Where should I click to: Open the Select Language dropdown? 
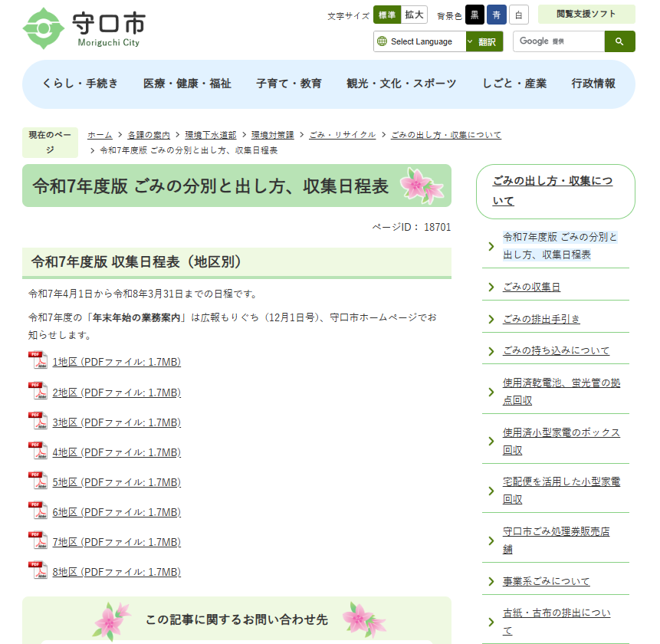pyautogui.click(x=421, y=41)
